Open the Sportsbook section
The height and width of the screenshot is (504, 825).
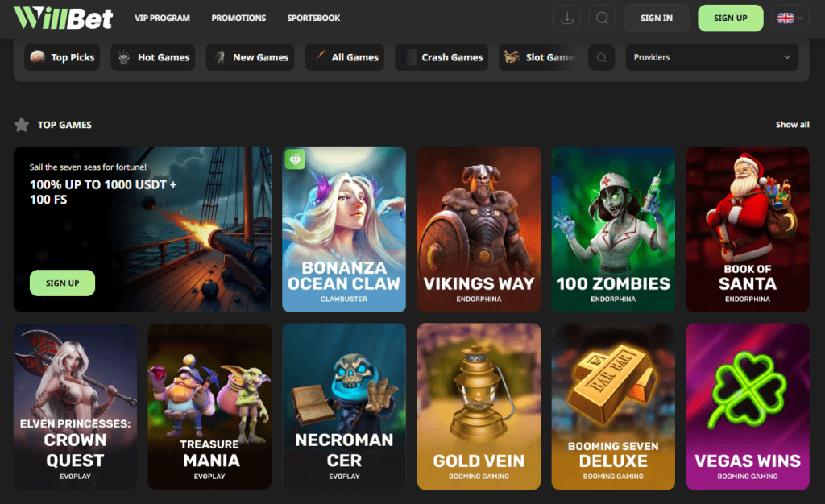[313, 18]
